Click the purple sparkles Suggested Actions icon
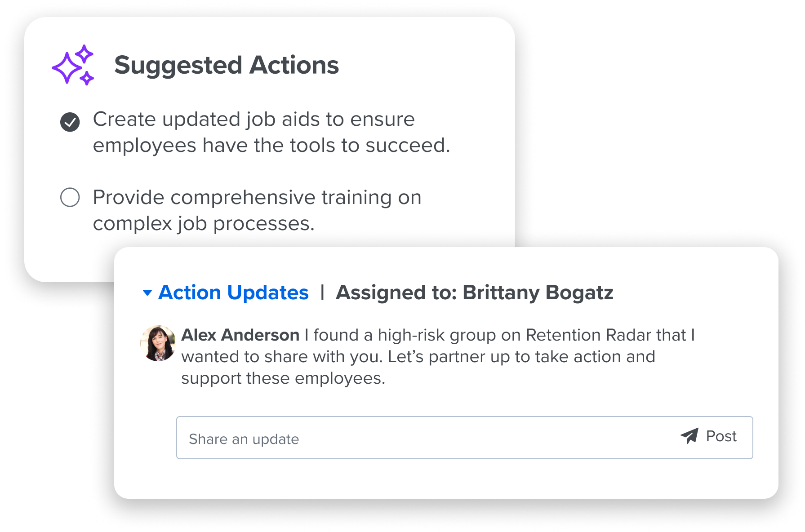 72,65
